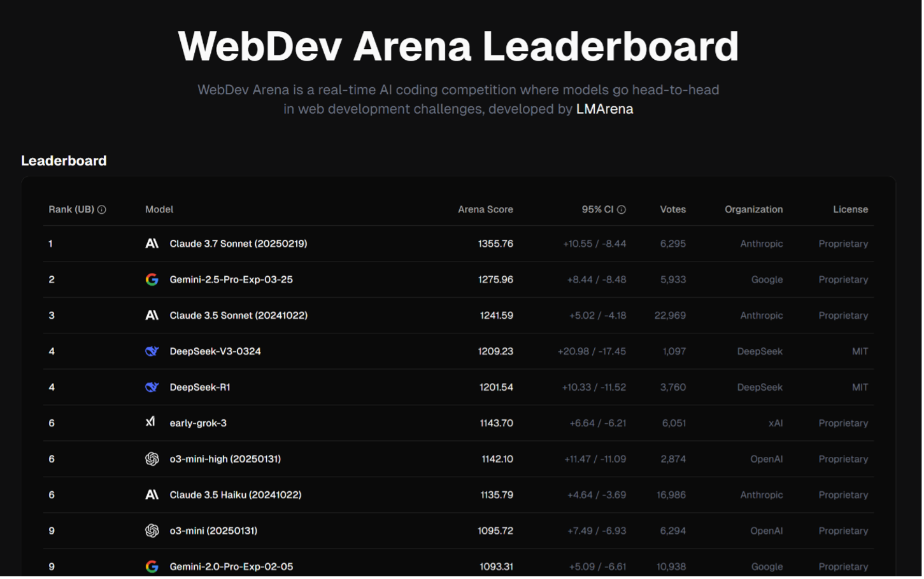Select the Gemini-2.0-Pro-Exp-02-05 model name
This screenshot has height=579, width=924.
coord(232,568)
